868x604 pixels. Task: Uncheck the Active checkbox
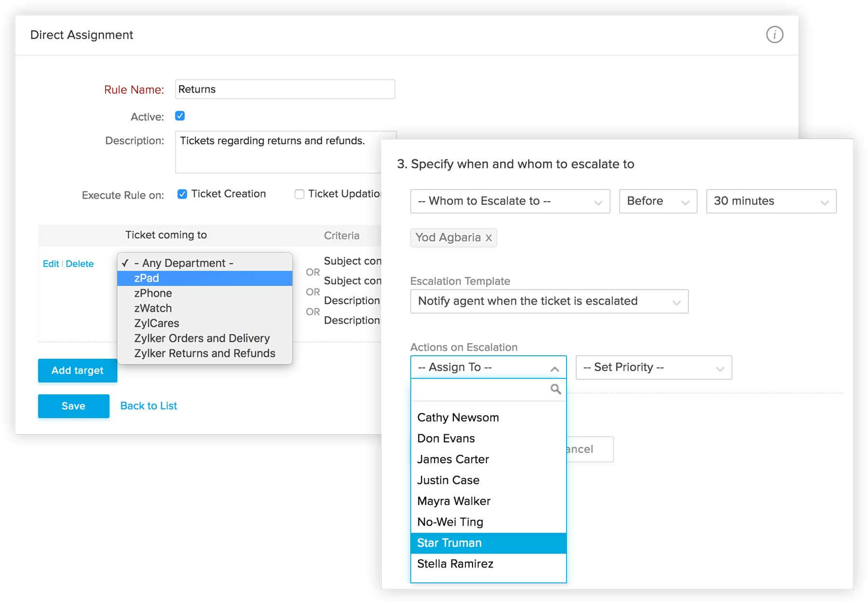tap(179, 116)
